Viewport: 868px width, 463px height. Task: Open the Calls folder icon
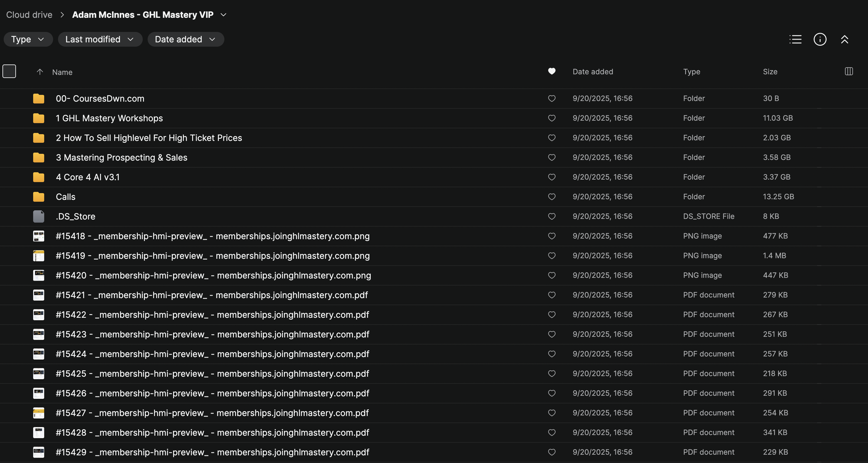[x=39, y=197]
